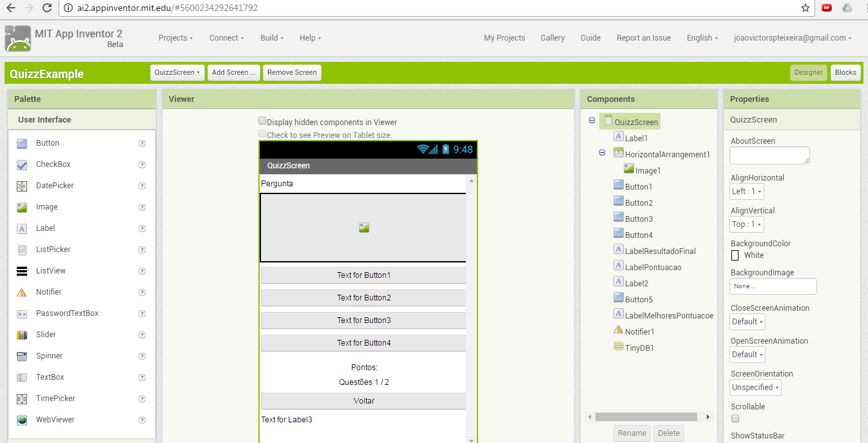
Task: Open the Help menu
Action: [311, 38]
